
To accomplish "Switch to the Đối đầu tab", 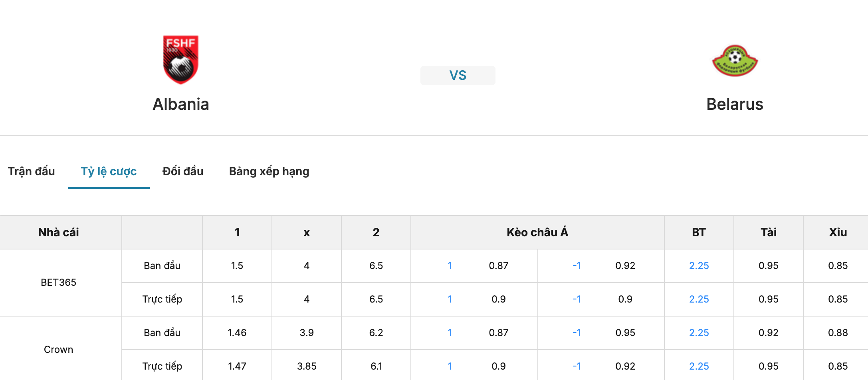I will [183, 171].
